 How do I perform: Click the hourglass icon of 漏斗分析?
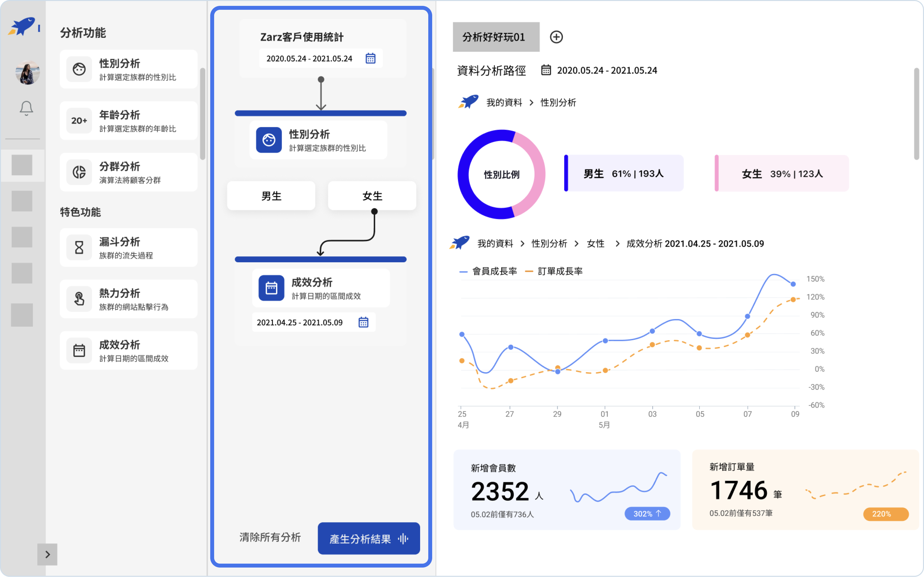click(79, 247)
